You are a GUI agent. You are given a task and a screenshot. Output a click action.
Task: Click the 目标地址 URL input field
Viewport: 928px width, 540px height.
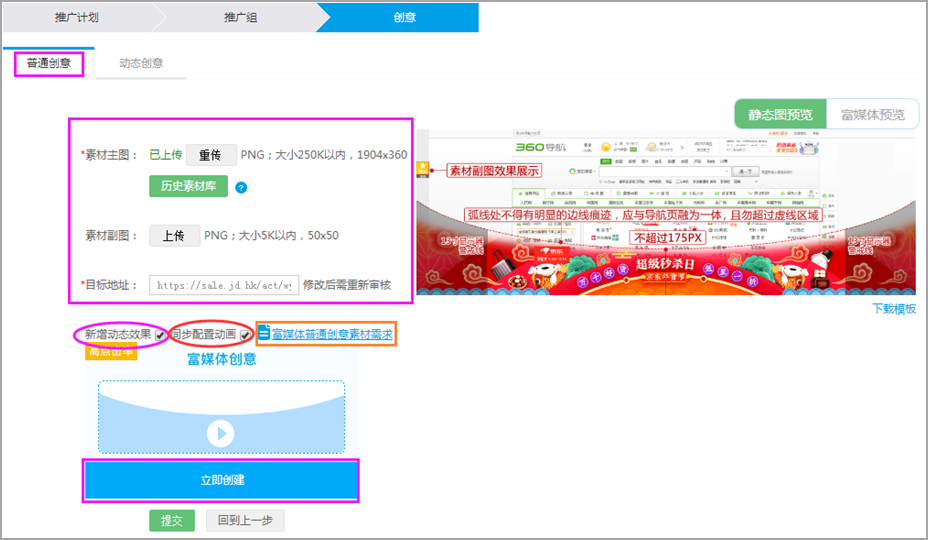(x=224, y=285)
